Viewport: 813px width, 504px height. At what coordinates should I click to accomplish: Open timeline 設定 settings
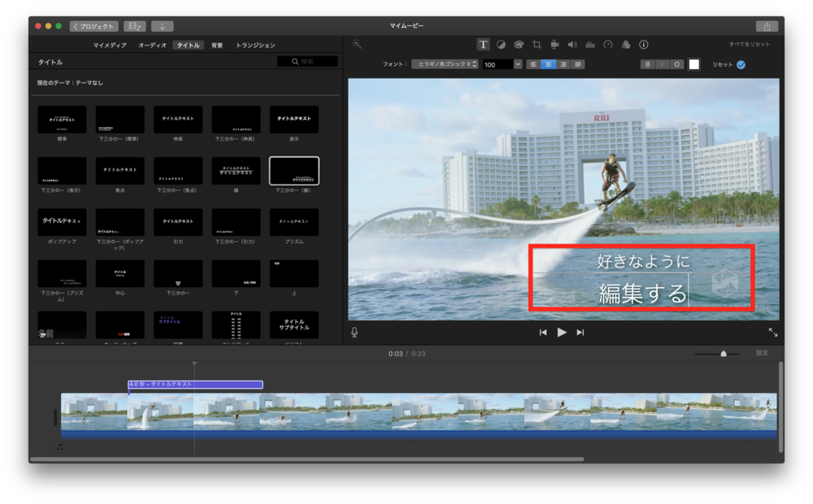761,353
